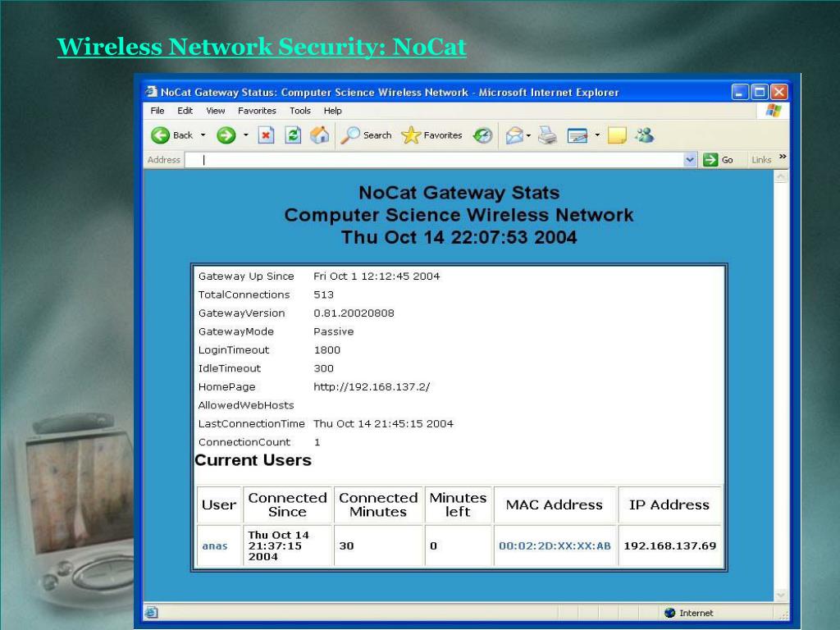This screenshot has width=840, height=630.
Task: Open the user link anas
Action: pyautogui.click(x=215, y=546)
